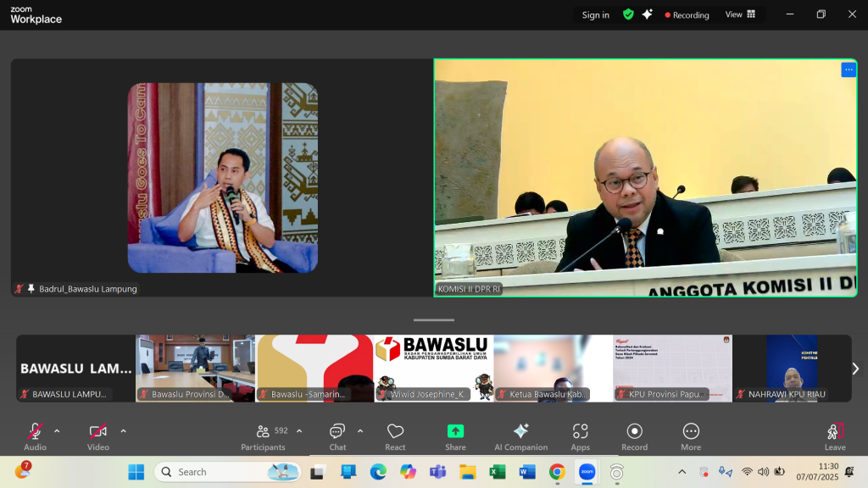
Task: Open the More options menu in toolbar
Action: [691, 436]
